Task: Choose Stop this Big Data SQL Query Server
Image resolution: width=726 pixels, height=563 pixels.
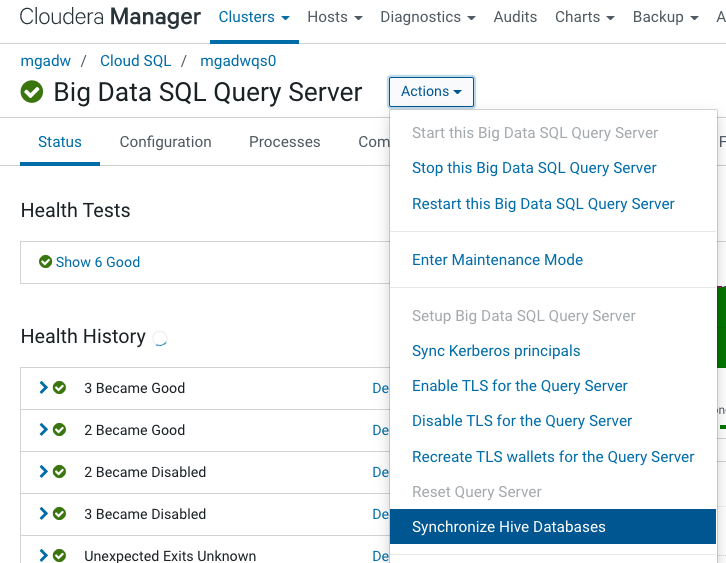Action: coord(534,168)
